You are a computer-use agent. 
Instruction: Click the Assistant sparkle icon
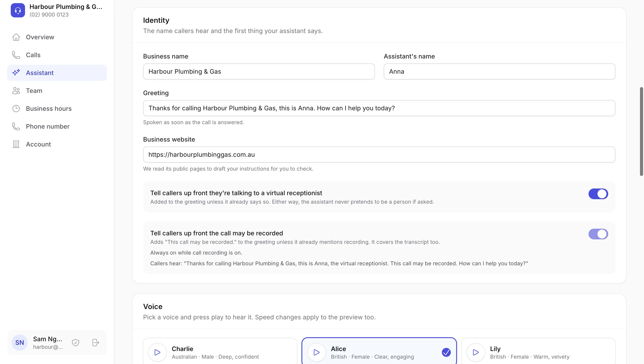point(16,73)
